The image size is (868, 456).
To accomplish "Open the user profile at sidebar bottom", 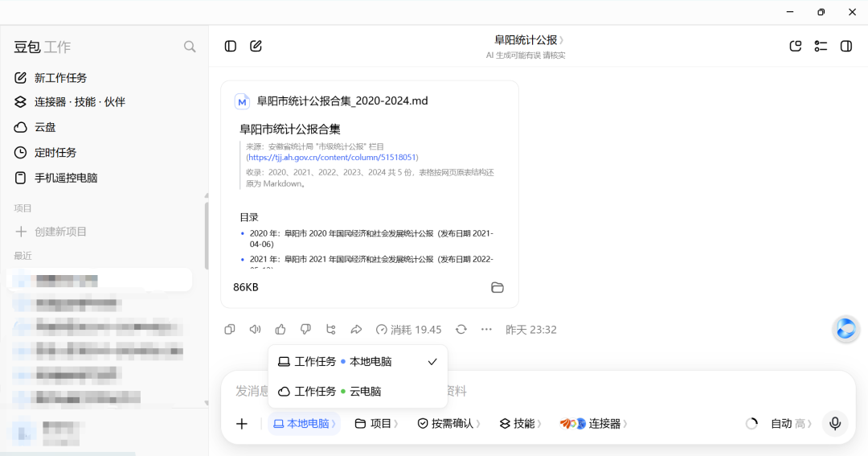I will 47,433.
